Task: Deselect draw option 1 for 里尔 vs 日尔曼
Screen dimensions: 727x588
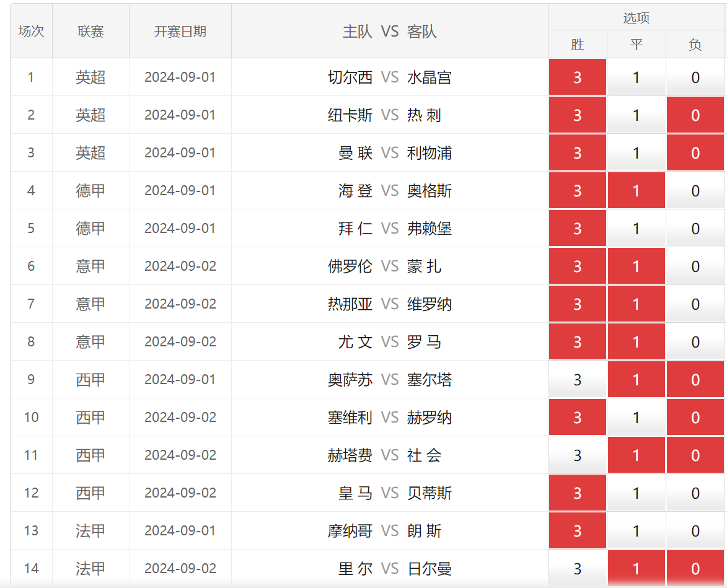Action: tap(636, 568)
